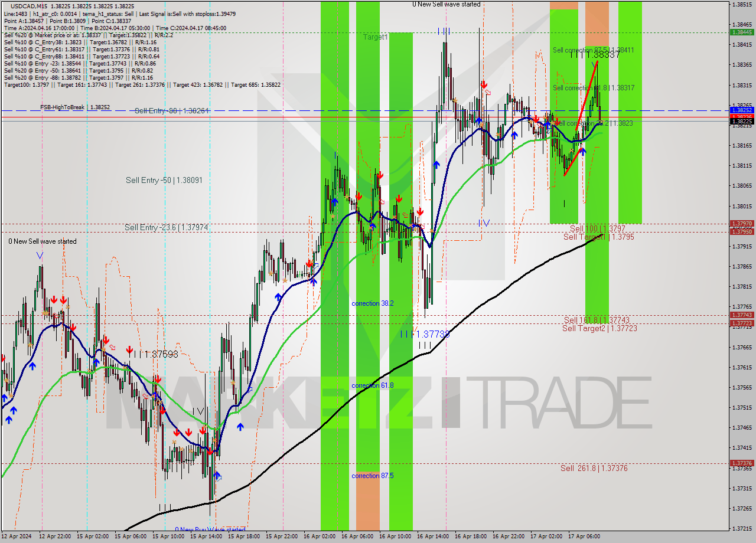This screenshot has height=543, width=756.
Task: Click the 'Sell Target1 | 1.3795' label
Action: click(599, 237)
